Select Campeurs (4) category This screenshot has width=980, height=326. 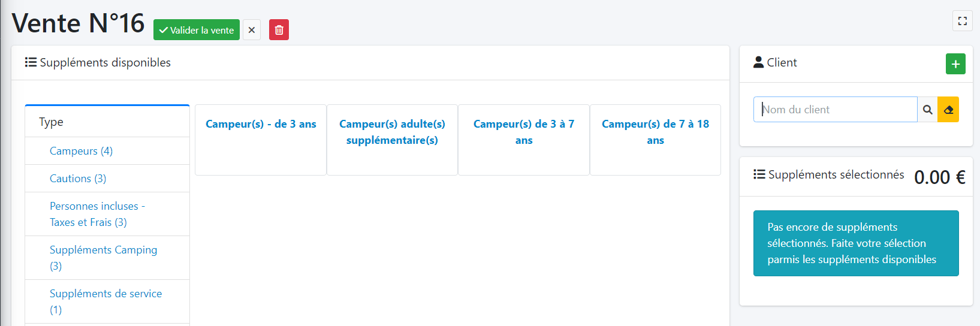tap(81, 151)
